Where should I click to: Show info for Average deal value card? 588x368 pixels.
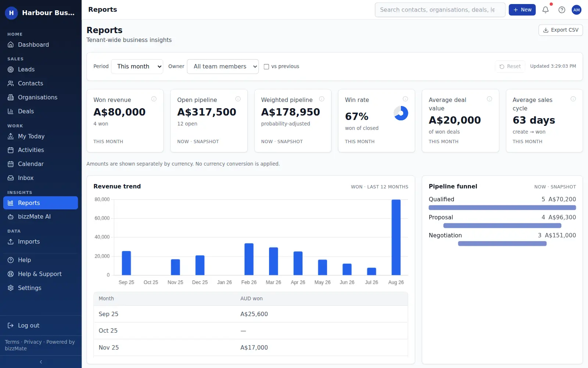490,99
